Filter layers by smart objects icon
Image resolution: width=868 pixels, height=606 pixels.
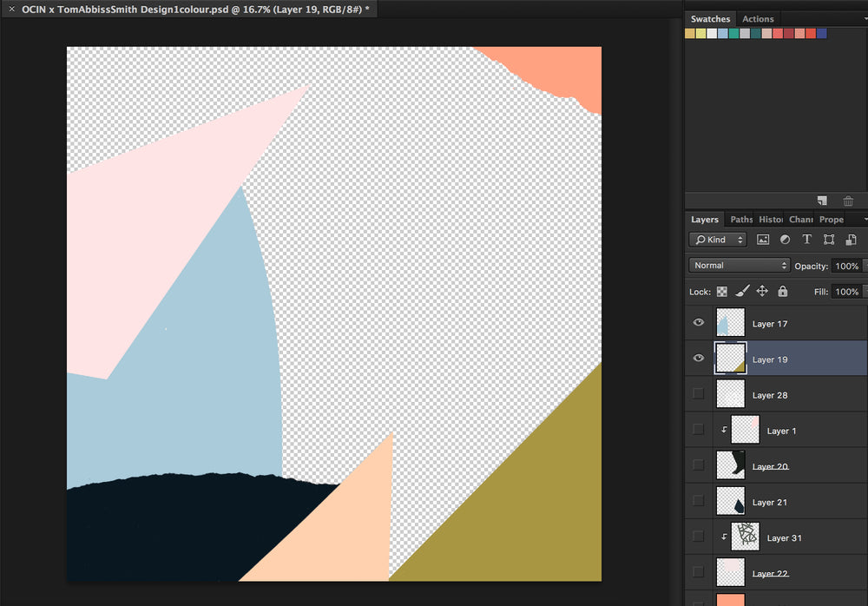[x=851, y=240]
